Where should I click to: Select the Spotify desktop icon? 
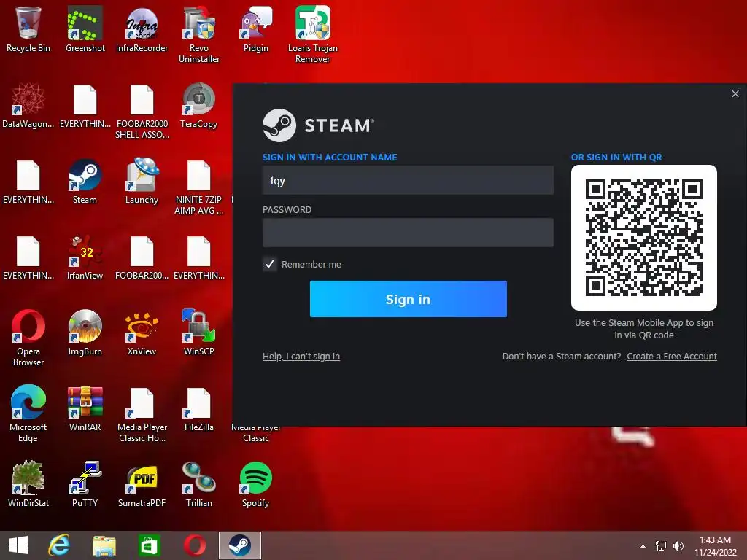[x=256, y=484]
